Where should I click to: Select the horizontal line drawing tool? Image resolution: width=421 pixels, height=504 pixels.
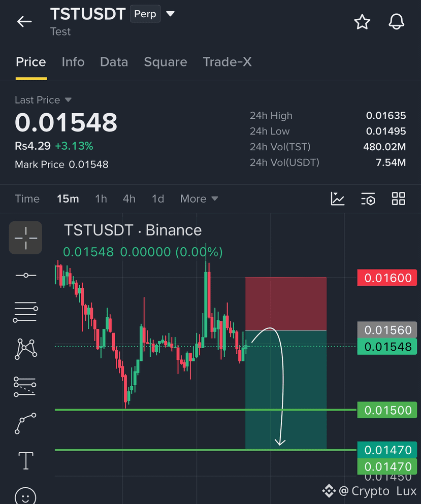click(x=26, y=275)
